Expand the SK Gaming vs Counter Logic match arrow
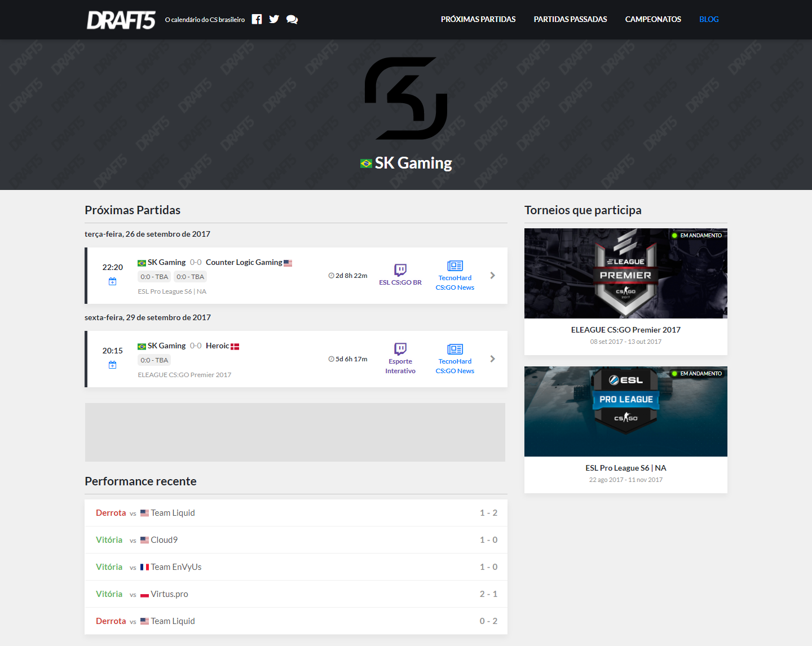This screenshot has width=812, height=646. click(493, 276)
